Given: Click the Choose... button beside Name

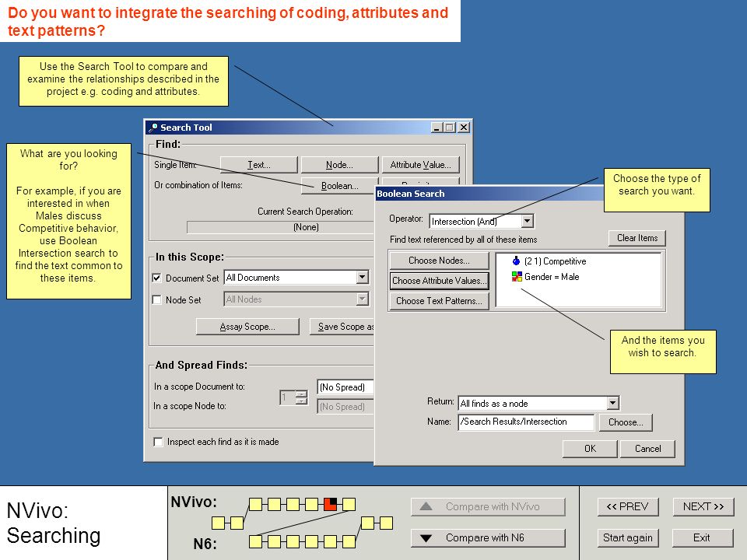Looking at the screenshot, I should tap(626, 422).
